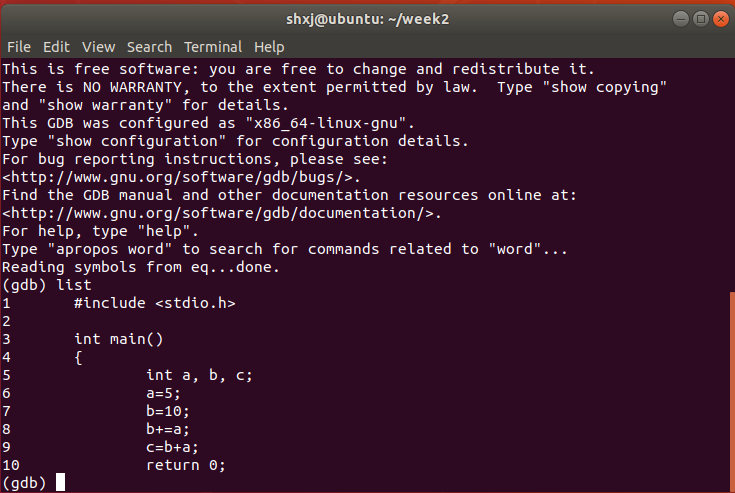Open the File menu
735x493 pixels.
pyautogui.click(x=19, y=47)
